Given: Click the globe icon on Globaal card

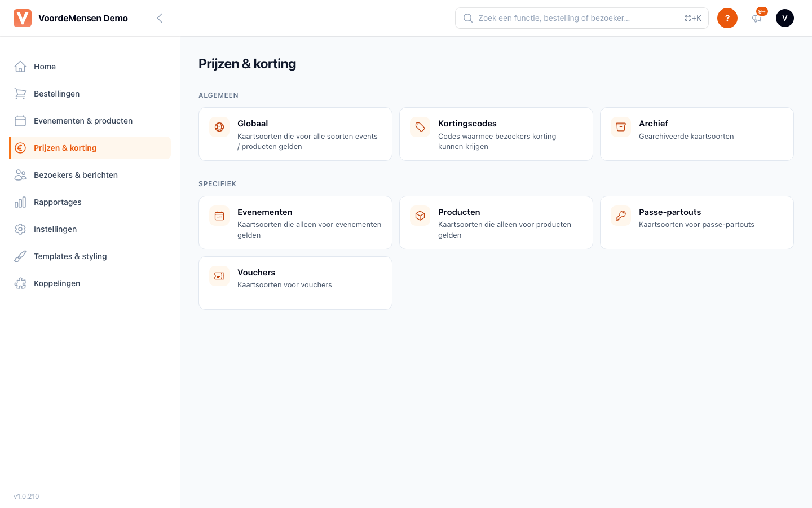Looking at the screenshot, I should pyautogui.click(x=219, y=127).
